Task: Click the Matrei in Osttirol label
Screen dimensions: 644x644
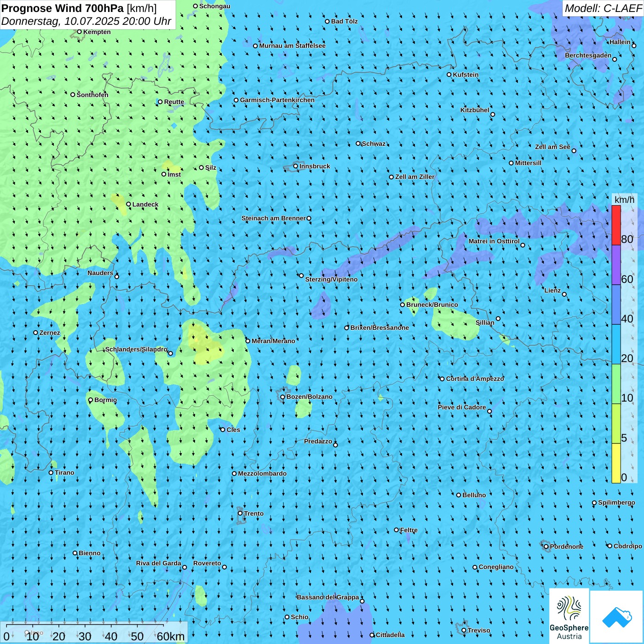Action: point(494,241)
